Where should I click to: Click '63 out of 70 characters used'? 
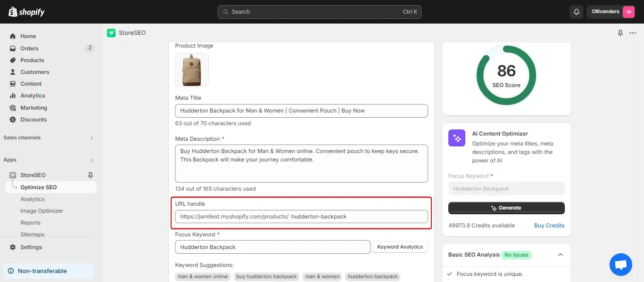[x=213, y=123]
